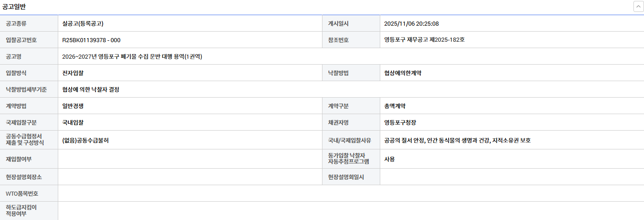Viewport: 644px width, 220px height.
Task: Click the 총액계약 value
Action: tap(395, 106)
